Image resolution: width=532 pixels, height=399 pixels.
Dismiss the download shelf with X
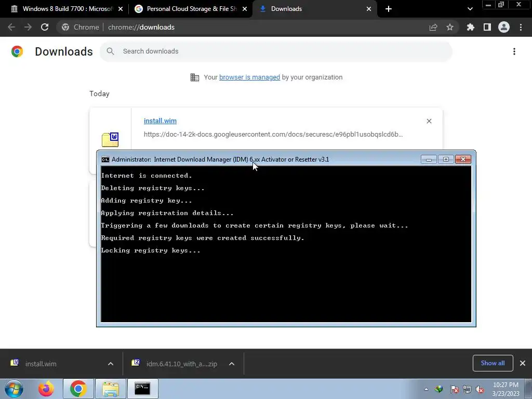(x=523, y=363)
